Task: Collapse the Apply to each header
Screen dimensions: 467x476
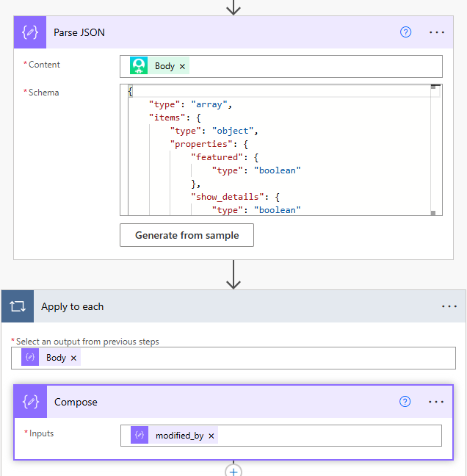Action: [220, 306]
